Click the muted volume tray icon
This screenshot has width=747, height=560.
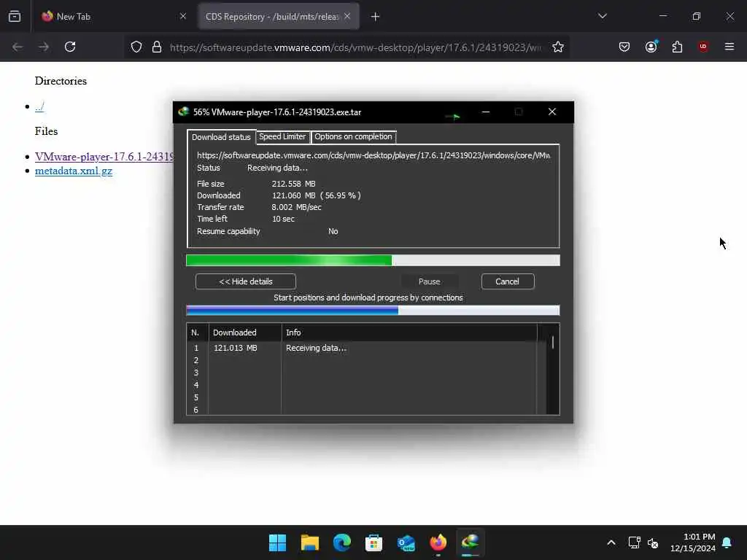click(x=653, y=542)
